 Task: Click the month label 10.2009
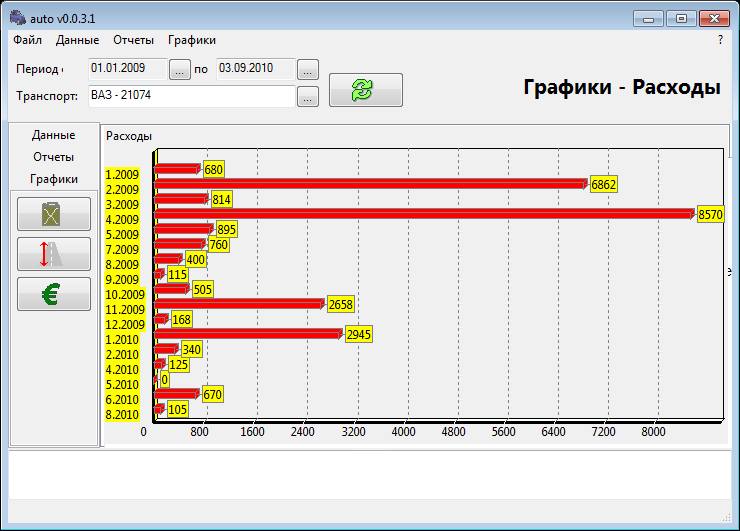(125, 295)
